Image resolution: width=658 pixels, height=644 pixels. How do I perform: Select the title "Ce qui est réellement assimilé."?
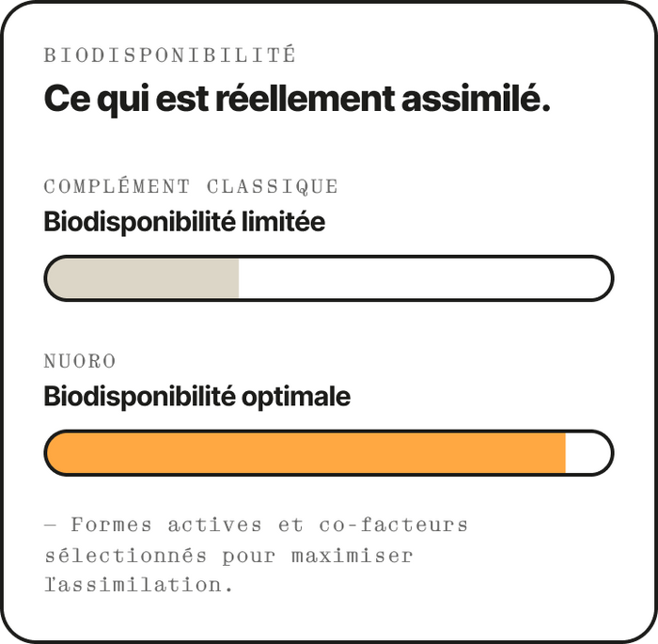coord(297,98)
